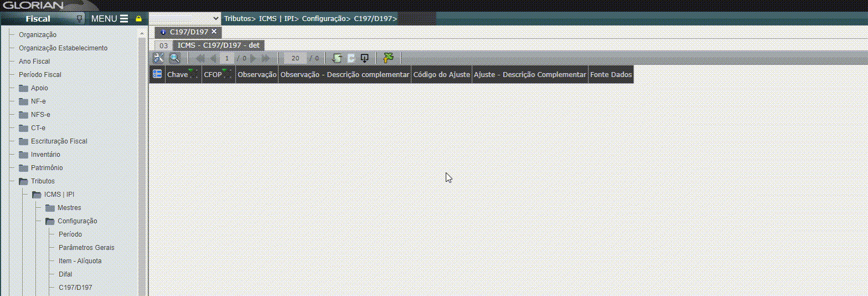Expand the Escrituração Fiscal folder

tap(23, 141)
